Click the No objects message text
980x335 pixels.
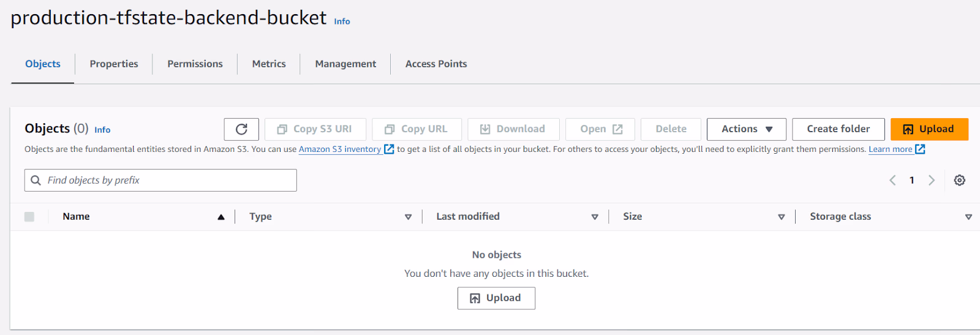(x=497, y=255)
